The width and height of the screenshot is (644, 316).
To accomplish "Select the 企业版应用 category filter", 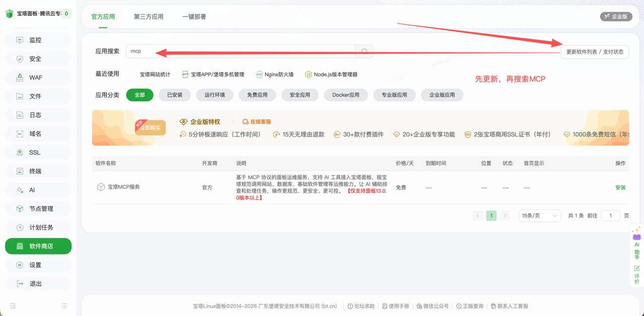I will 442,95.
